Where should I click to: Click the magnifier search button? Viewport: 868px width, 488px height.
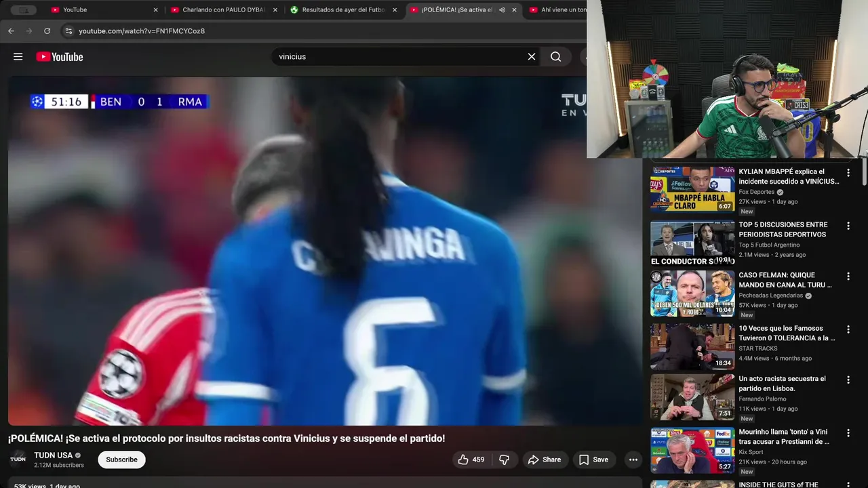point(556,57)
